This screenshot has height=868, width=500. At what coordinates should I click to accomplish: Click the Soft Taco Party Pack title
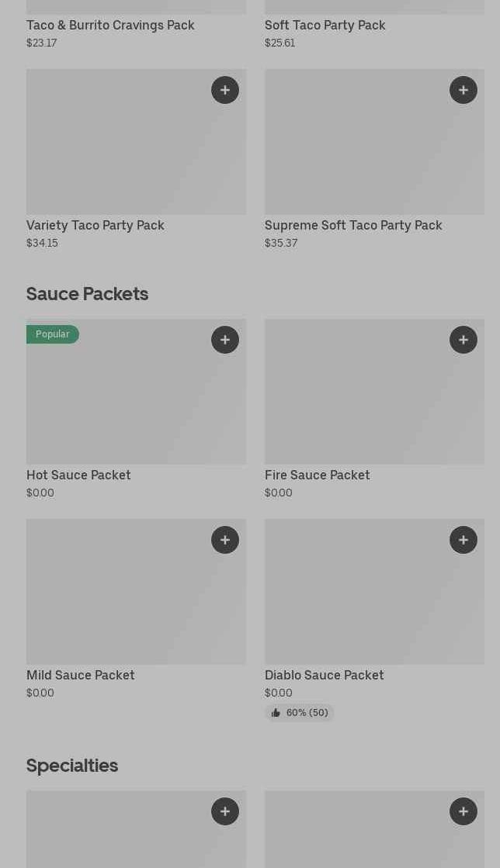[x=325, y=25]
